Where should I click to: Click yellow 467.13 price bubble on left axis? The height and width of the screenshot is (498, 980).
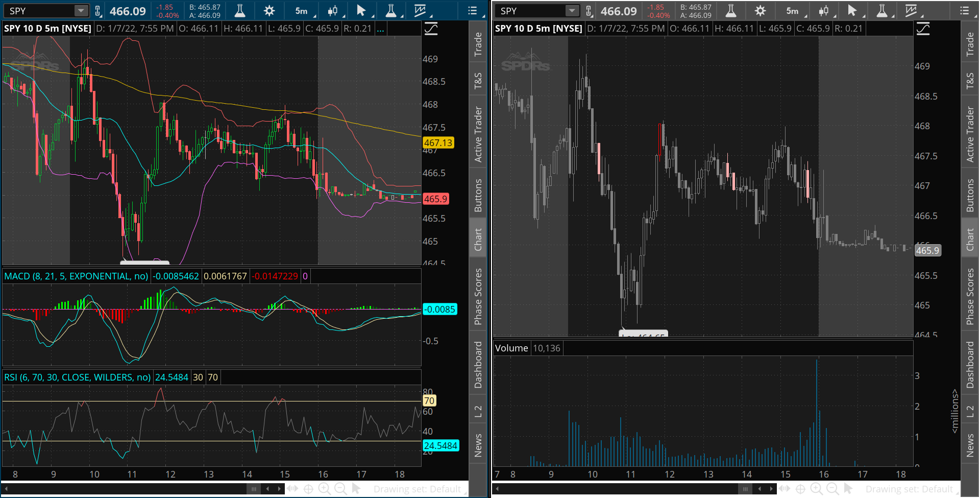click(x=438, y=143)
